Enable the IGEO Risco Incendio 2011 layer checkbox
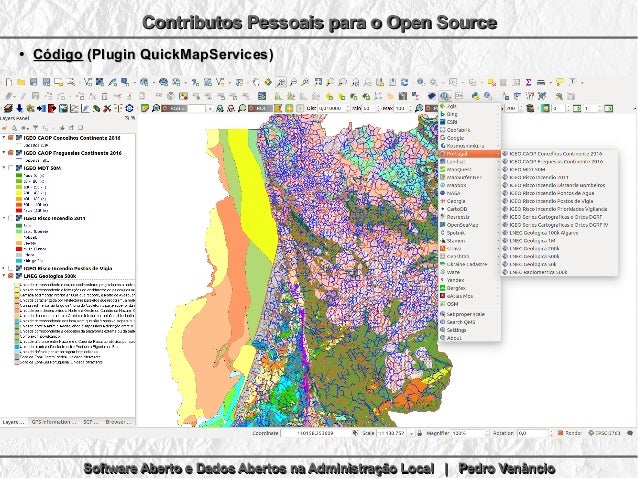The width and height of the screenshot is (638, 479). pyautogui.click(x=11, y=218)
